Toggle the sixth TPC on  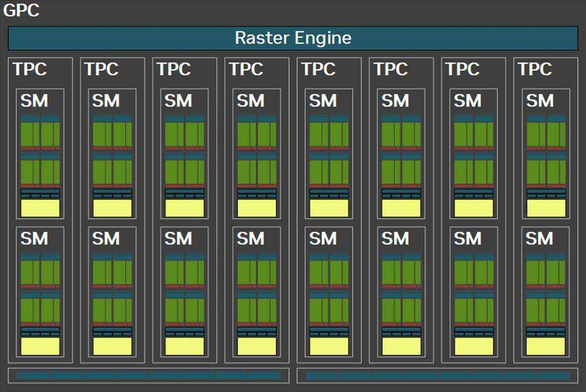tap(400, 210)
